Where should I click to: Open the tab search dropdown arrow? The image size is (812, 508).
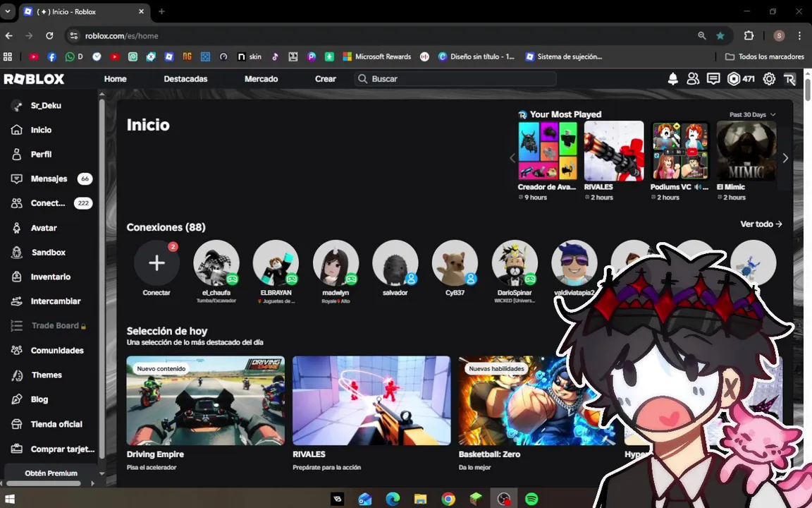pyautogui.click(x=8, y=11)
